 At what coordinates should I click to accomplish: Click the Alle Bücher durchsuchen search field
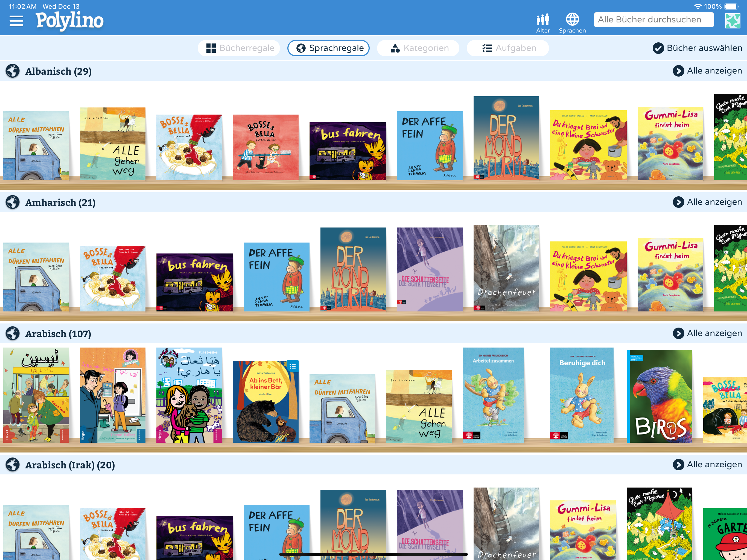(x=653, y=20)
